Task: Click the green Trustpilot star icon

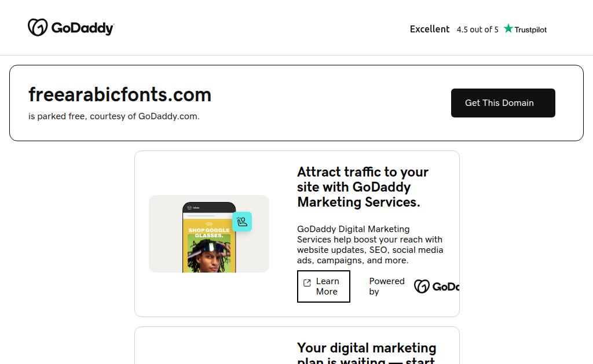Action: tap(508, 28)
